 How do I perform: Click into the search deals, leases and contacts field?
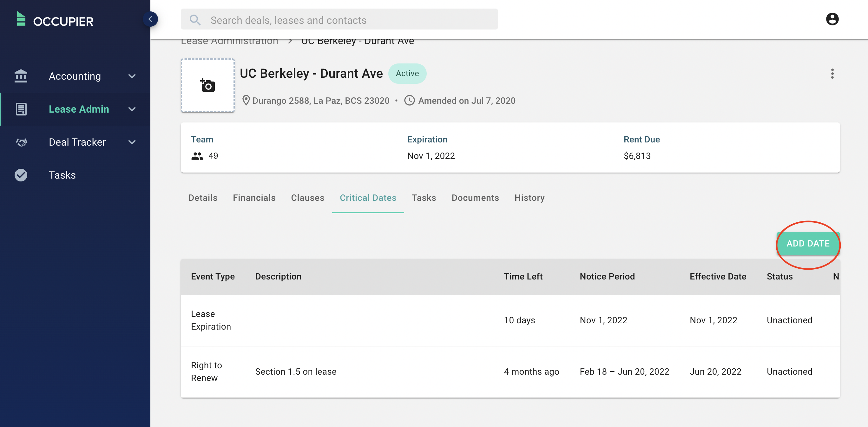339,20
